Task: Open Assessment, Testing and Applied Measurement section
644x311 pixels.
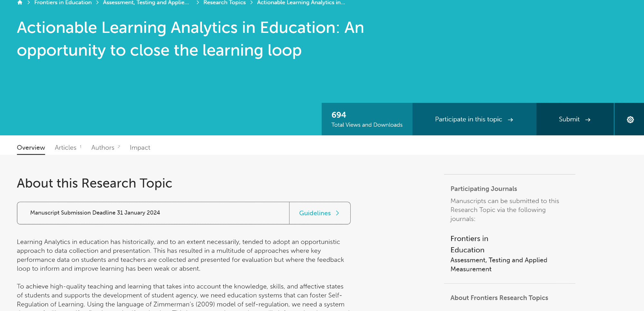Action: (x=498, y=265)
